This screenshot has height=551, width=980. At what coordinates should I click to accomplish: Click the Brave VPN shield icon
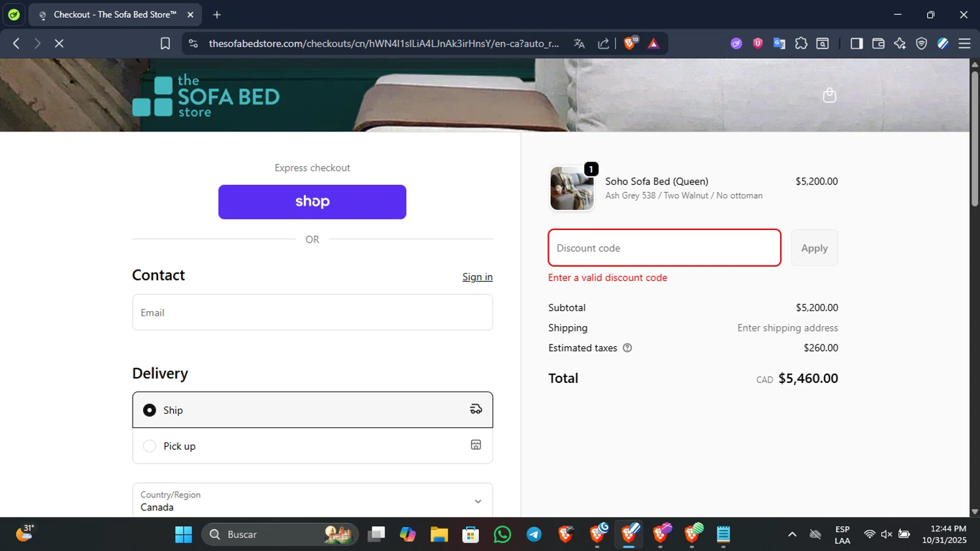tap(921, 43)
